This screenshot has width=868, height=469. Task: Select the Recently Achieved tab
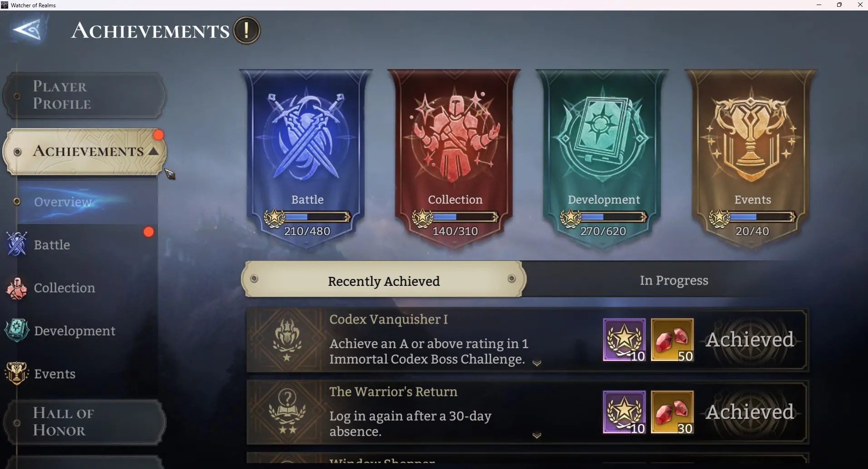384,280
